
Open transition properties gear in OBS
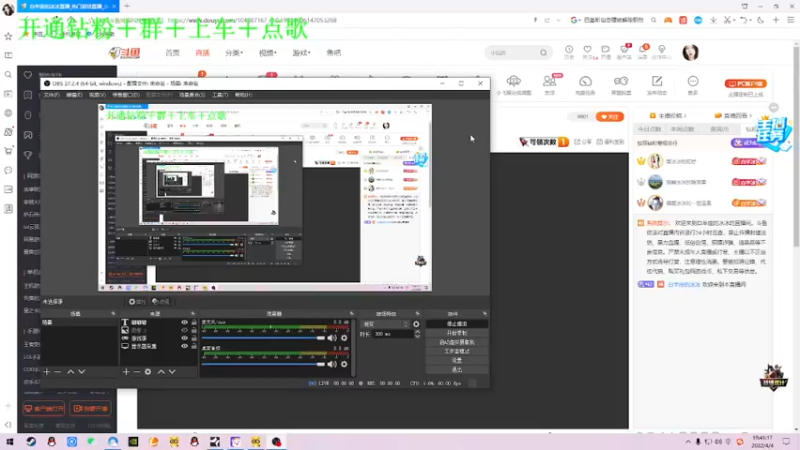tap(416, 324)
